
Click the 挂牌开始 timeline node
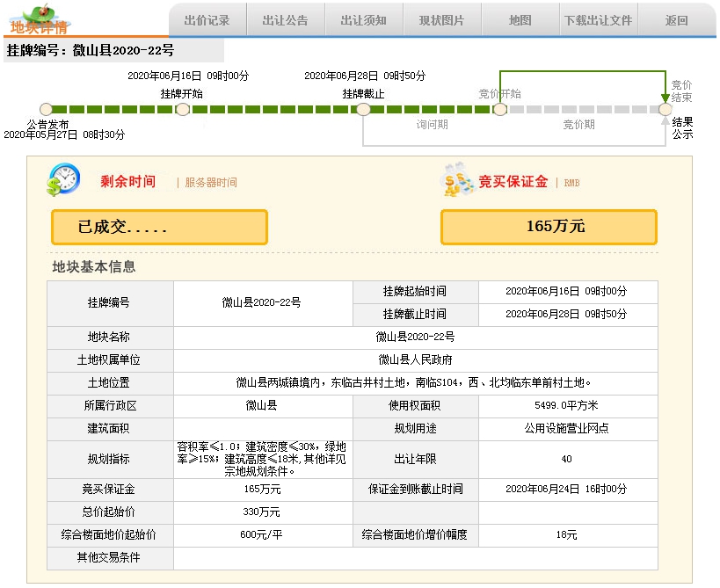point(183,109)
